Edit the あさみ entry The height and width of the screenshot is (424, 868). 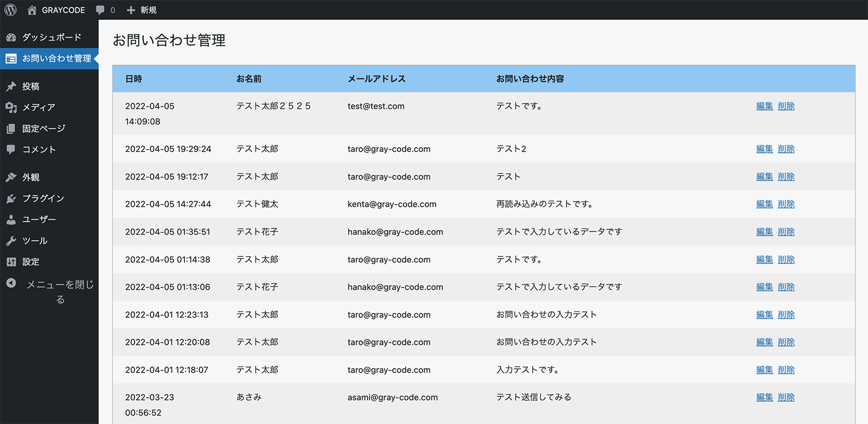[764, 397]
